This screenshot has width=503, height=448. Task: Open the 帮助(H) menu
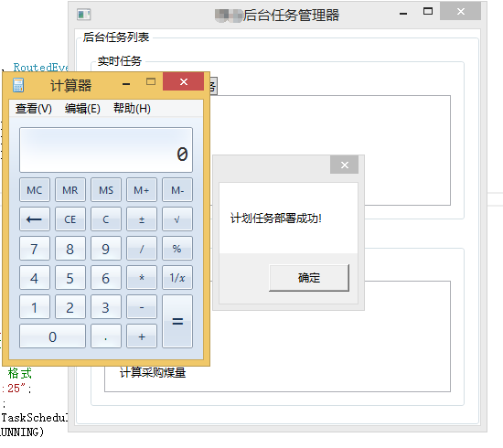(x=132, y=109)
